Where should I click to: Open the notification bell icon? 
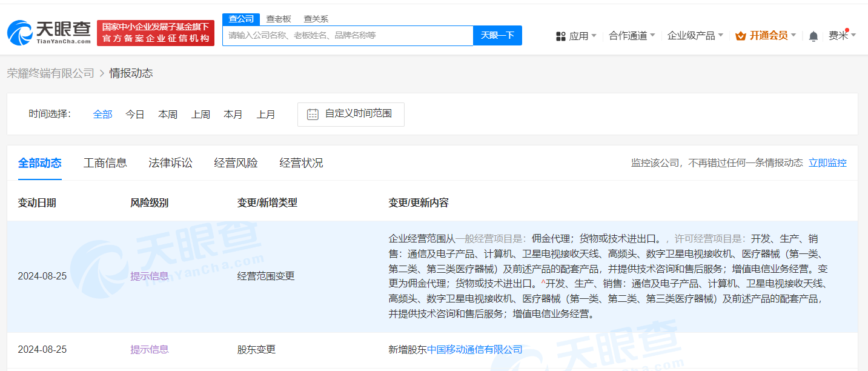813,35
